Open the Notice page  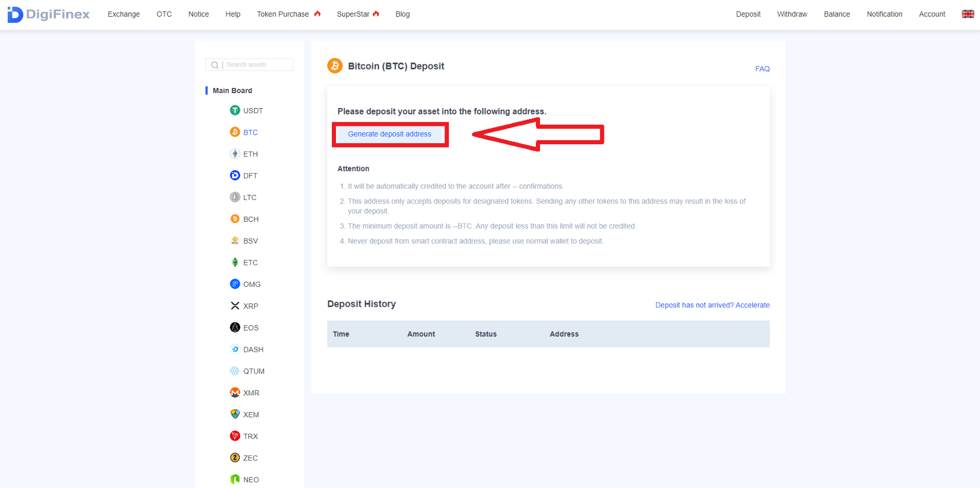(198, 14)
